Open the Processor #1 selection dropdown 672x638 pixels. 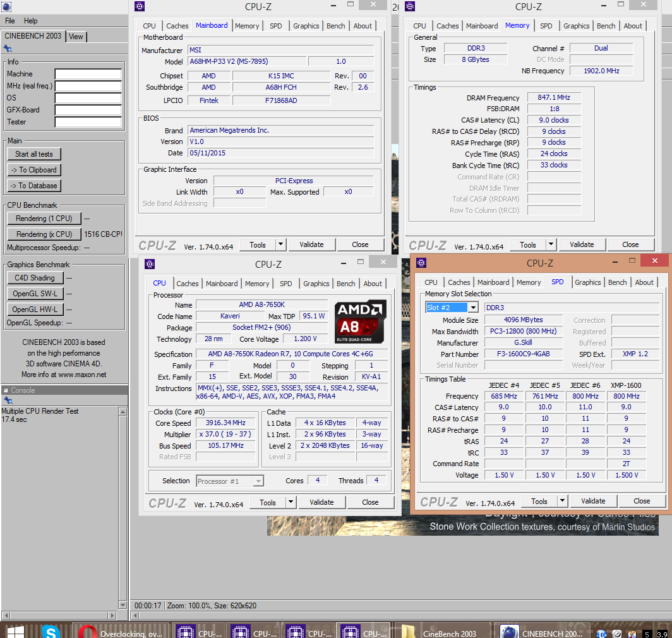(x=258, y=481)
